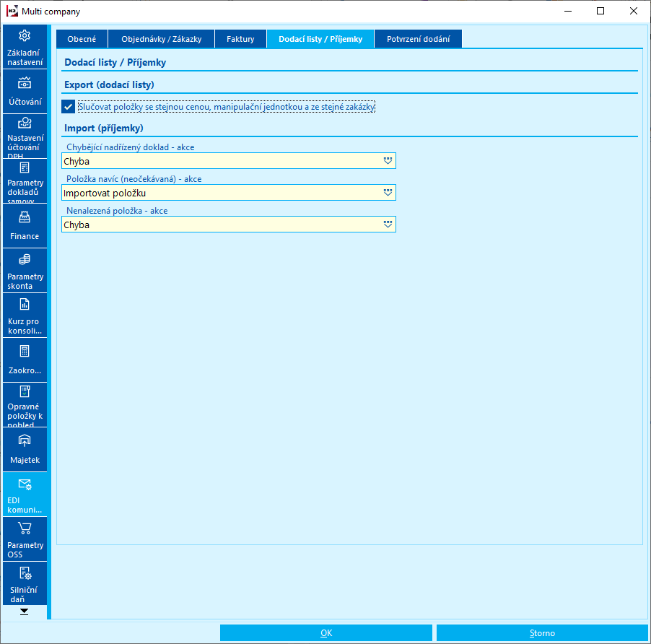Open Kurz pro konsolidaci sidebar item
Viewport: 651px width, 644px height.
pos(25,316)
